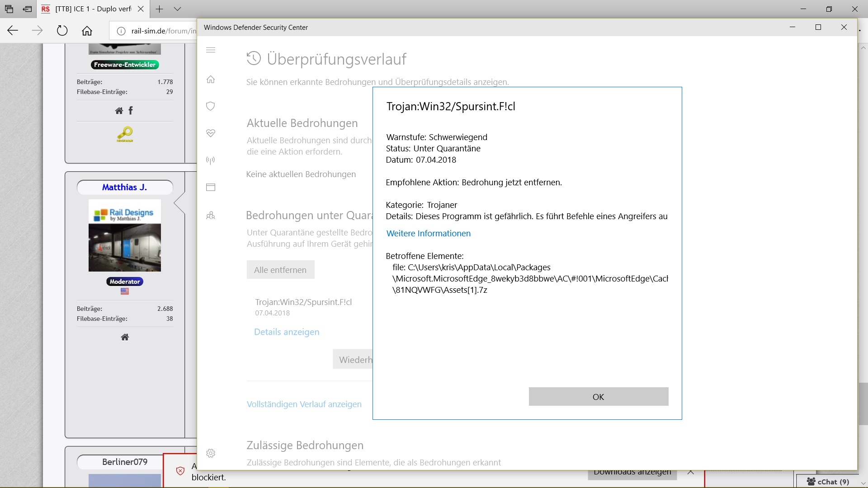Open Matthias J. profile name
Screen dimensions: 868x488
click(x=125, y=188)
